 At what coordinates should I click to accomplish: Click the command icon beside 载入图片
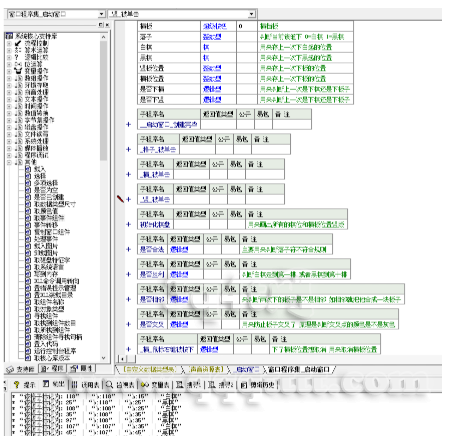28,246
